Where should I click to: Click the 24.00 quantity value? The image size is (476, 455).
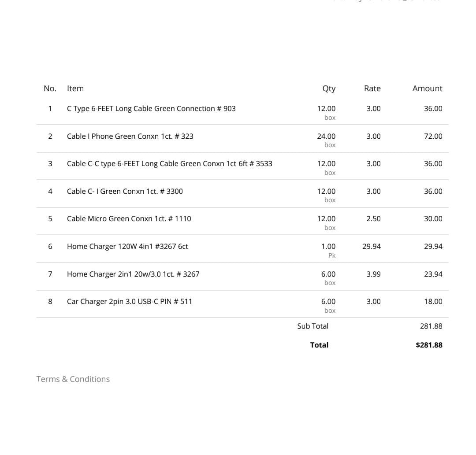pyautogui.click(x=326, y=137)
